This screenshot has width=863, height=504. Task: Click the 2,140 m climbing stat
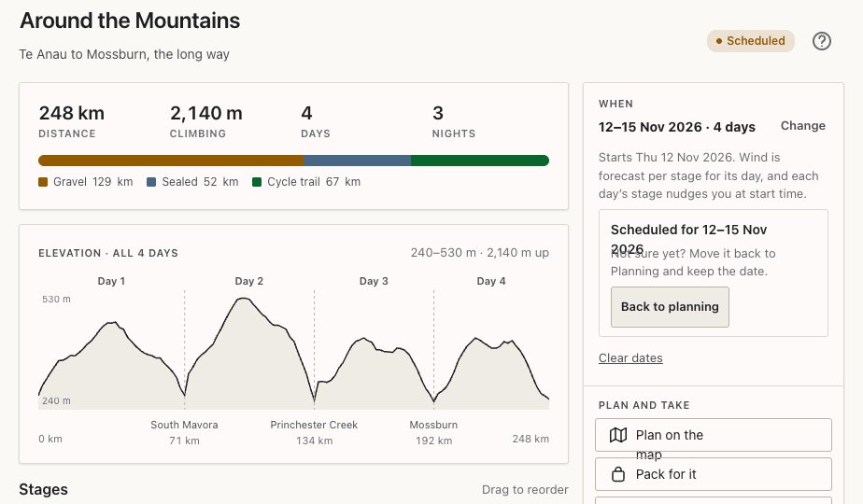coord(205,121)
